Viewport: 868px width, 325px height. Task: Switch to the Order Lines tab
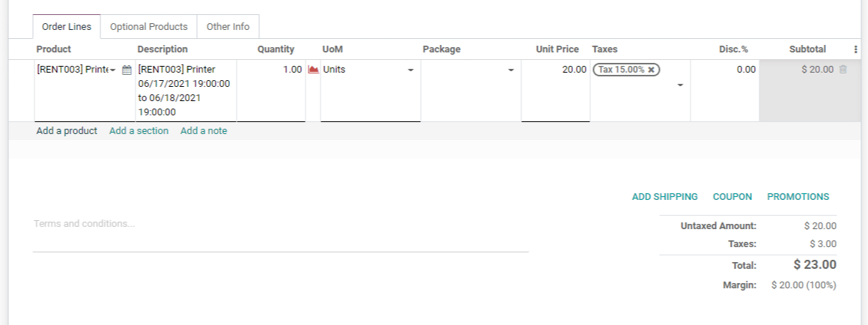coord(67,27)
